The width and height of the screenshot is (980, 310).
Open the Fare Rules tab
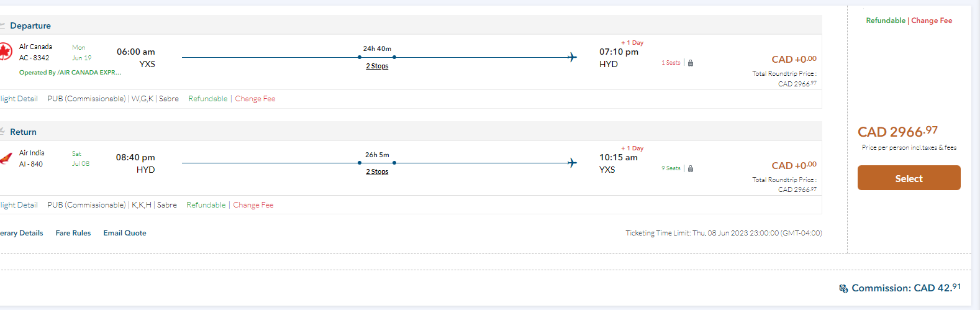pyautogui.click(x=73, y=233)
